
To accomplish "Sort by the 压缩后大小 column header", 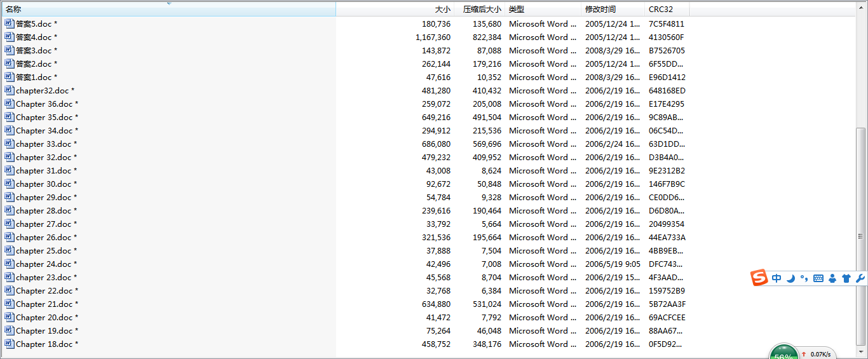I will point(478,10).
